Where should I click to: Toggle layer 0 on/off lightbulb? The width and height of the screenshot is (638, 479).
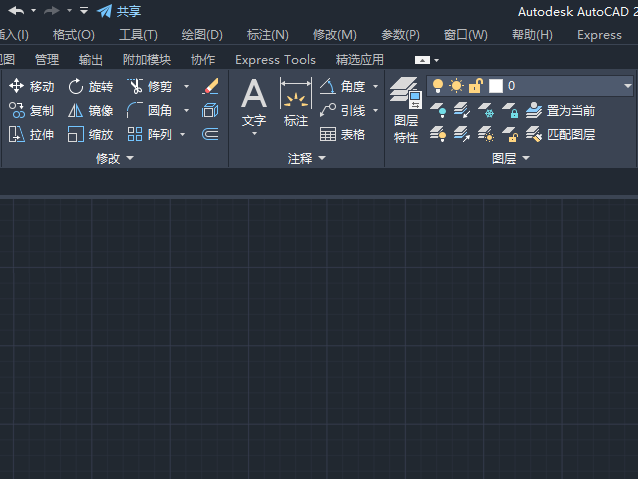pos(438,86)
